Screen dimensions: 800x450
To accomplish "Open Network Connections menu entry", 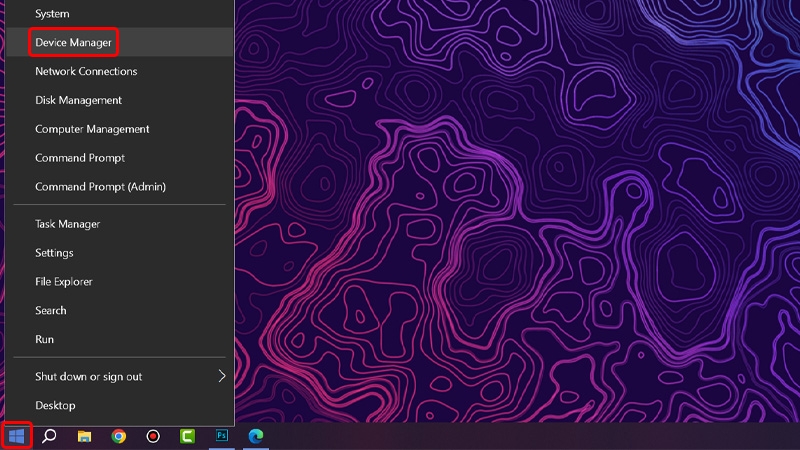I will (x=120, y=71).
